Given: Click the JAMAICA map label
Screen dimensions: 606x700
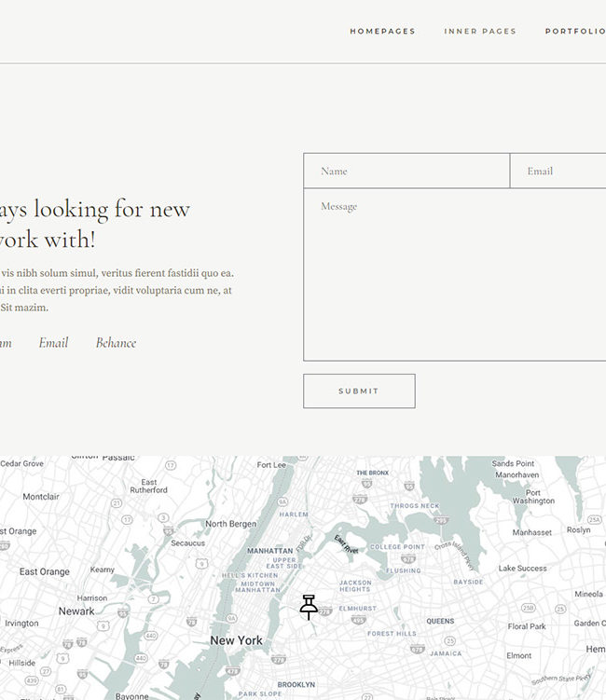Looking at the screenshot, I should [446, 653].
